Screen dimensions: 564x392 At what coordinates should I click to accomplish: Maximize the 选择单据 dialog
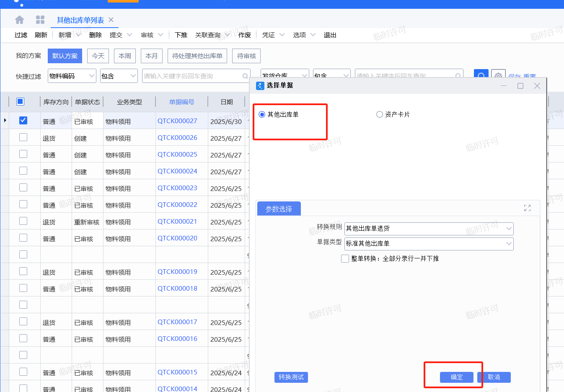(x=520, y=86)
